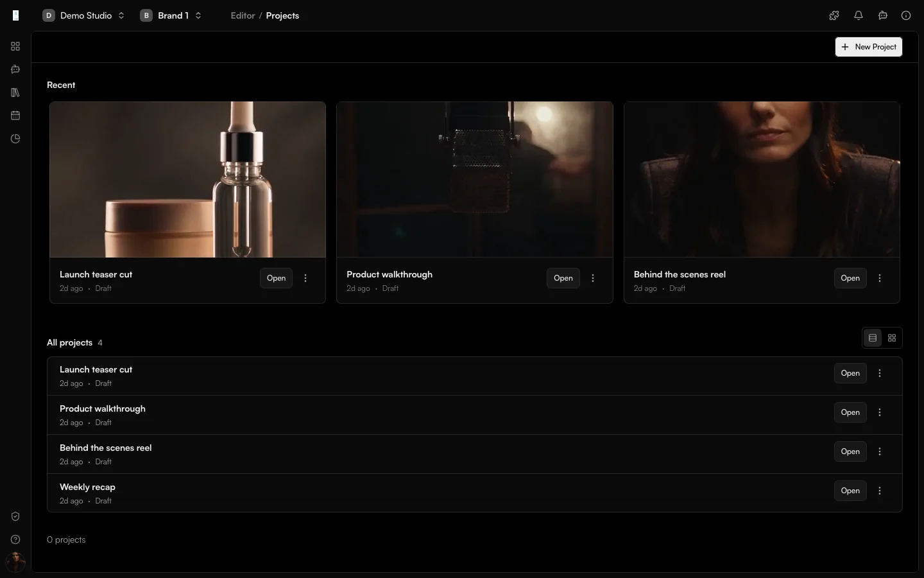Screen dimensions: 924x578
Task: Click the Product walkthrough thumbnail
Action: (x=475, y=180)
